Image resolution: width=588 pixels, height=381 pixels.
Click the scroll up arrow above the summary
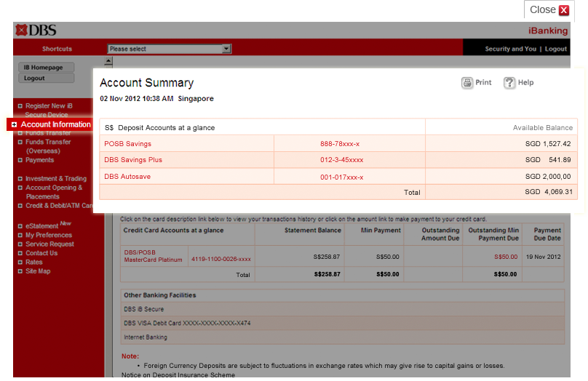(x=108, y=60)
